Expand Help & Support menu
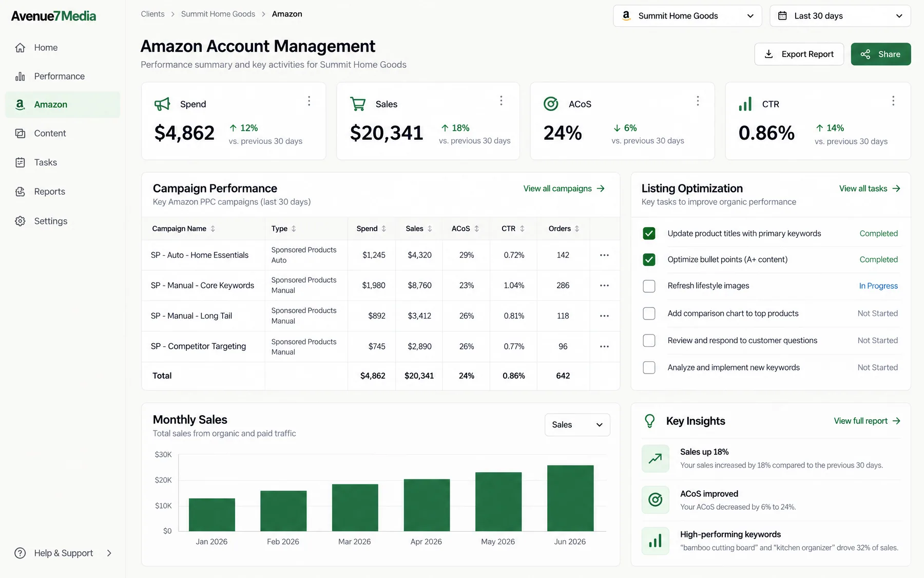Viewport: 924px width, 578px height. click(x=63, y=553)
